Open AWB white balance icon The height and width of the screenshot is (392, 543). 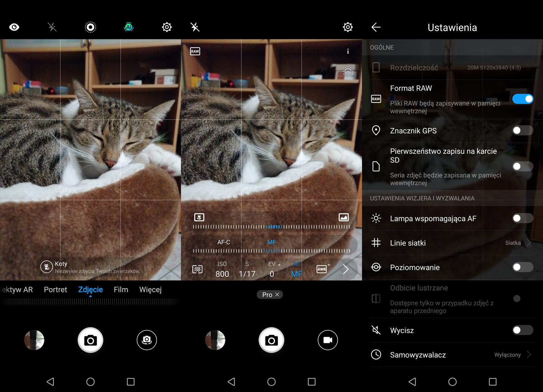tap(322, 269)
